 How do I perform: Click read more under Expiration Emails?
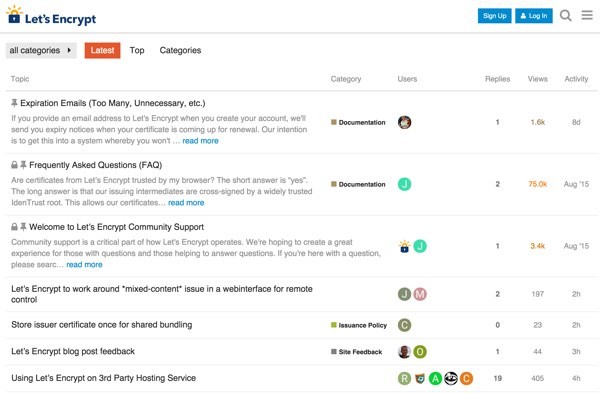(x=201, y=141)
